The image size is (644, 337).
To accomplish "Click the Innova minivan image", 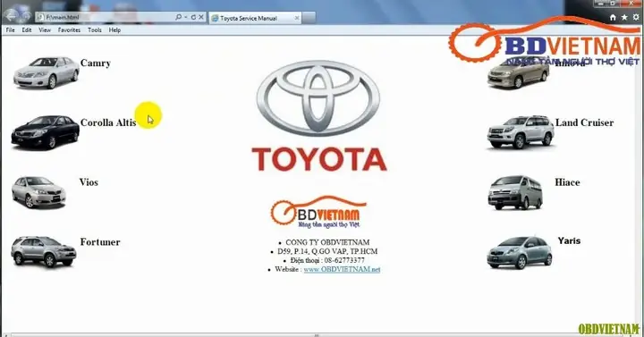I will pyautogui.click(x=518, y=73).
